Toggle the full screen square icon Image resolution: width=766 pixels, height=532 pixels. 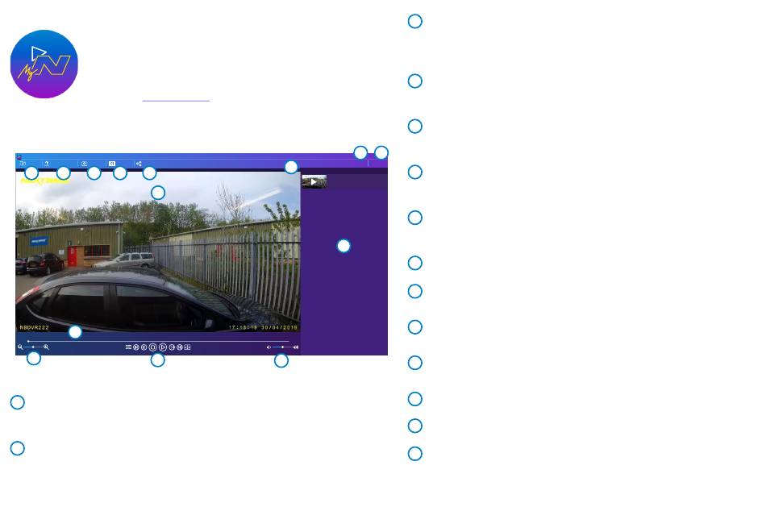[x=187, y=347]
